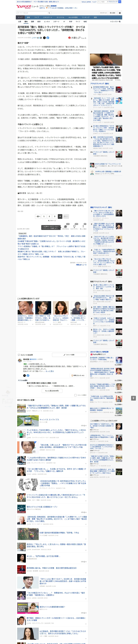Click the search magnifier next to keyword field
The height and width of the screenshot is (644, 138).
[49, 13]
